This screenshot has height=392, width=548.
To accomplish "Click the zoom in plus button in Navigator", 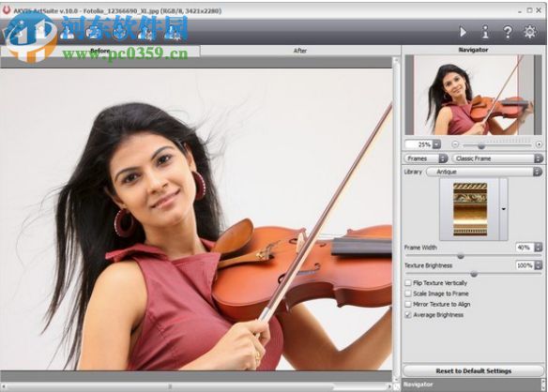I will coord(539,144).
